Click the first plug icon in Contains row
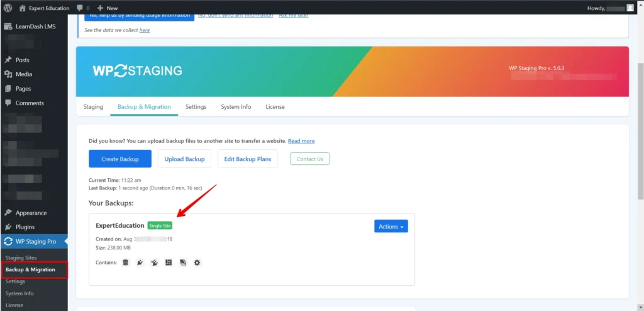 140,263
